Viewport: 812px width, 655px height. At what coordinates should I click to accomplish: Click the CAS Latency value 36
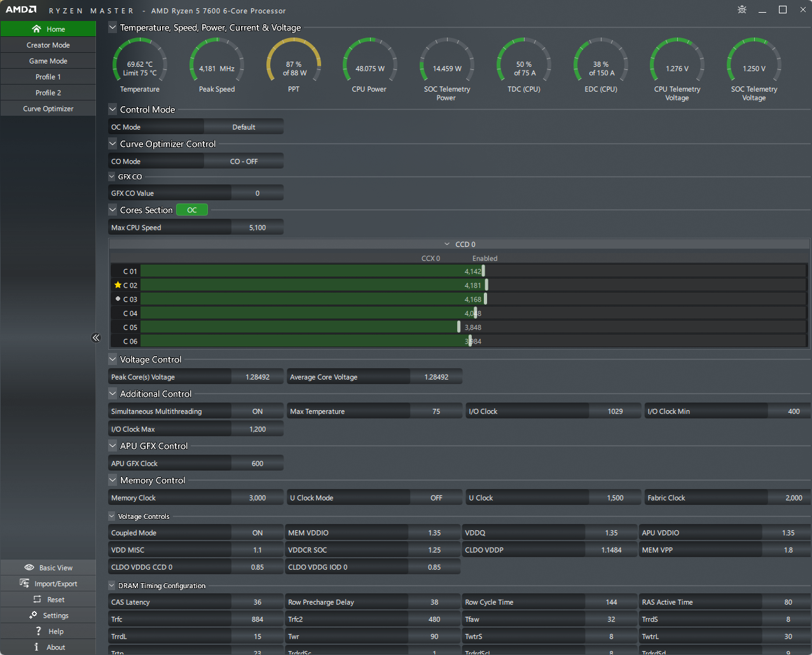click(258, 602)
